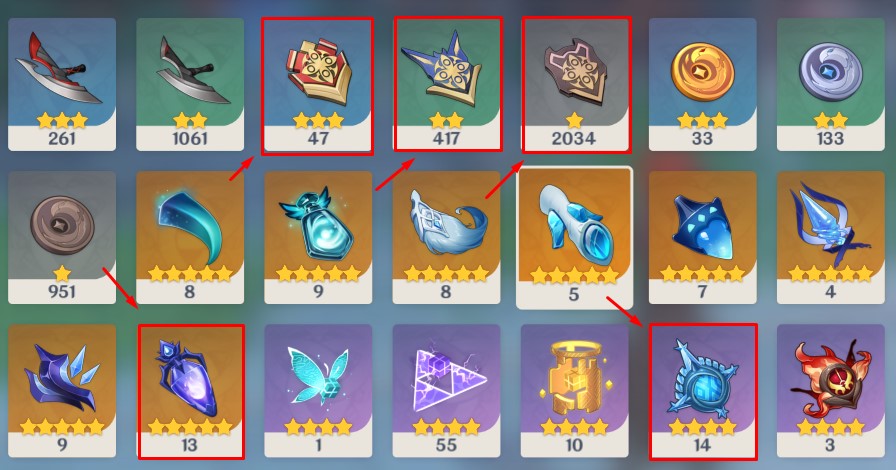Click the purple electro triangle showing 55

coord(446,391)
